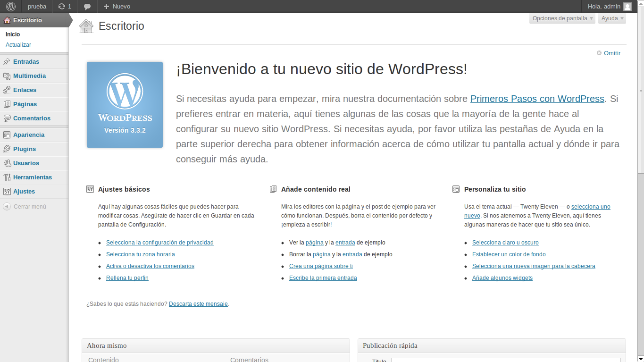Open the WordPress logo menu in admin bar

[11, 7]
